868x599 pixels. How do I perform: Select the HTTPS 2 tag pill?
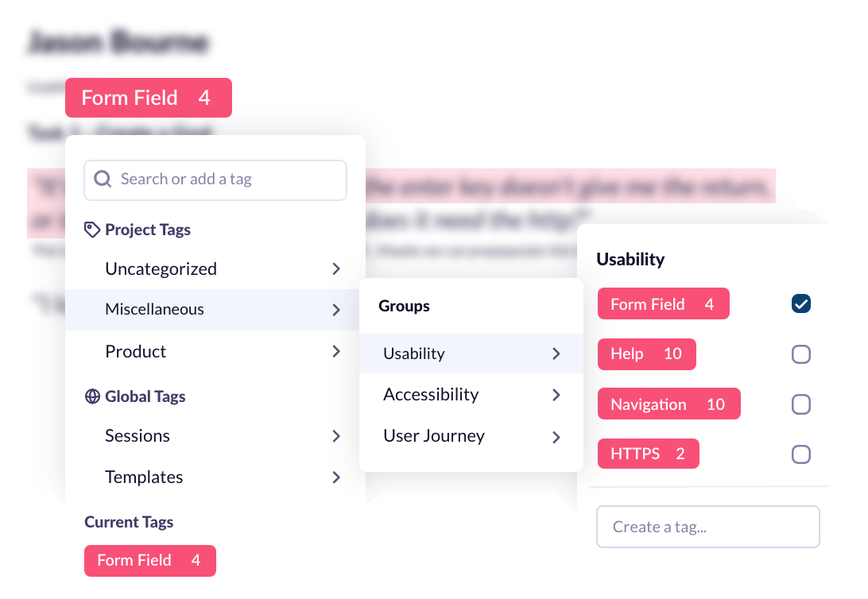tap(648, 454)
